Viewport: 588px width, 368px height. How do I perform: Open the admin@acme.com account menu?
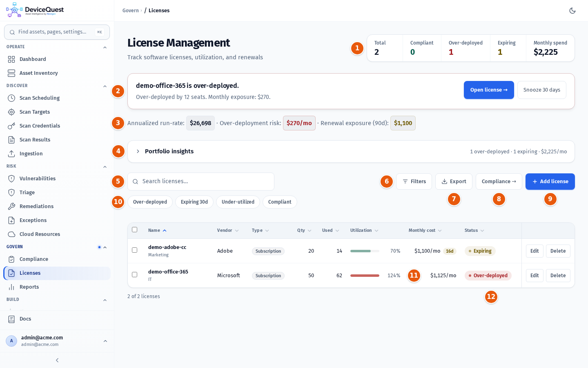point(57,341)
